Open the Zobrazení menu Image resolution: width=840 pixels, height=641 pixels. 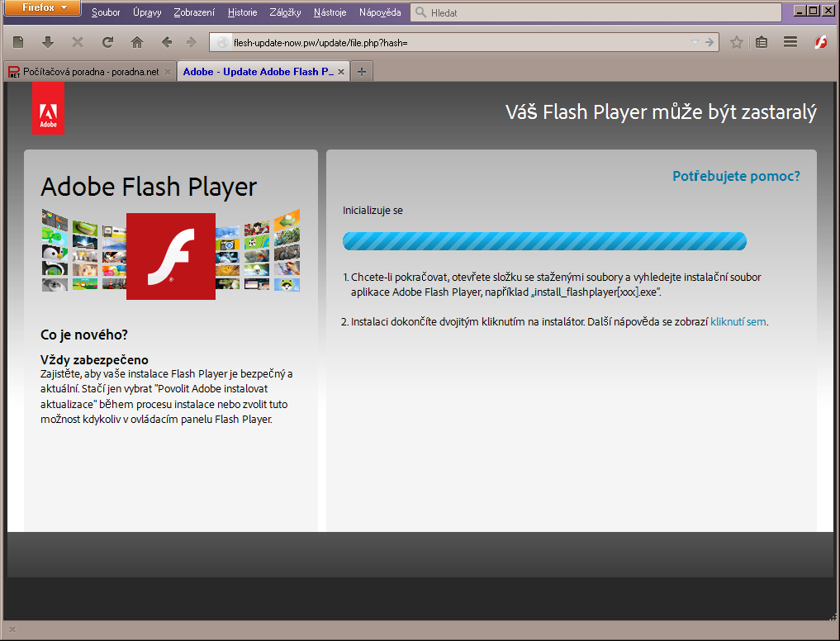click(194, 12)
